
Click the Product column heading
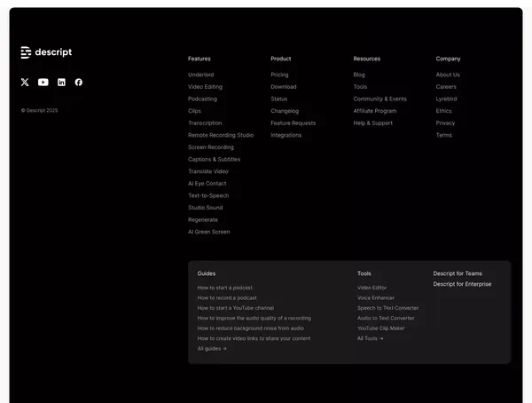click(x=280, y=59)
